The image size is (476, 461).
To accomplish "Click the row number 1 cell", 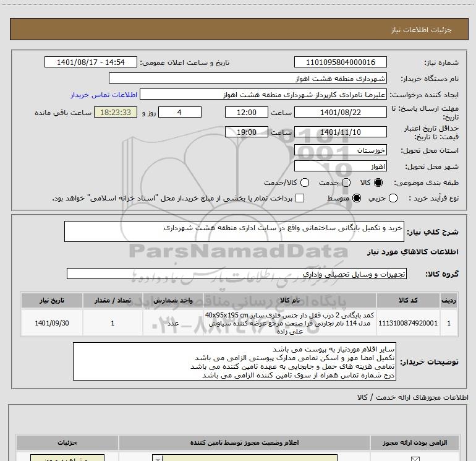I will tap(449, 323).
